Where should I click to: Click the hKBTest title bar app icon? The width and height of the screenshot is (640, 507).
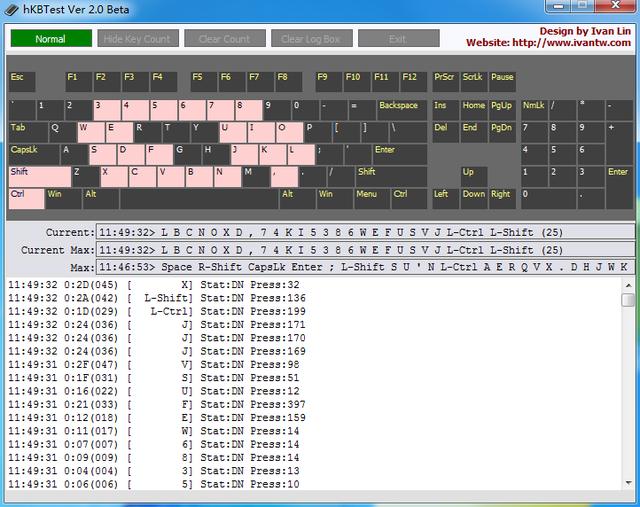pos(11,9)
